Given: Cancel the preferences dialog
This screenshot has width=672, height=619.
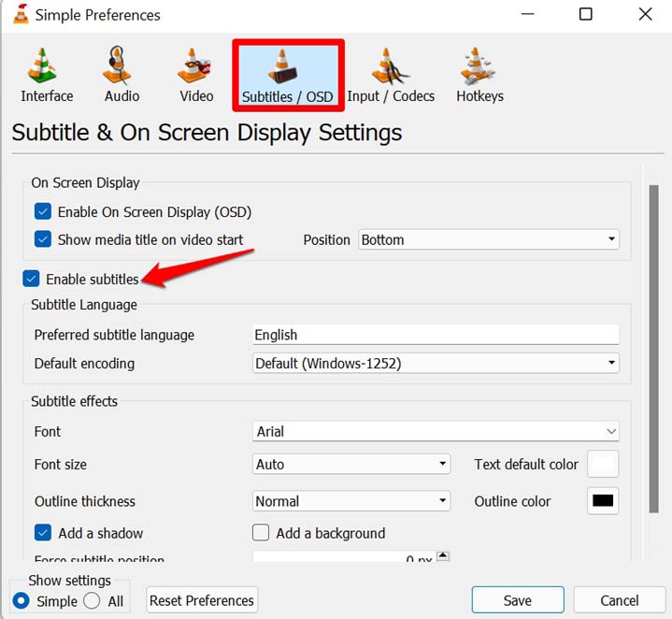Looking at the screenshot, I should coord(620,600).
